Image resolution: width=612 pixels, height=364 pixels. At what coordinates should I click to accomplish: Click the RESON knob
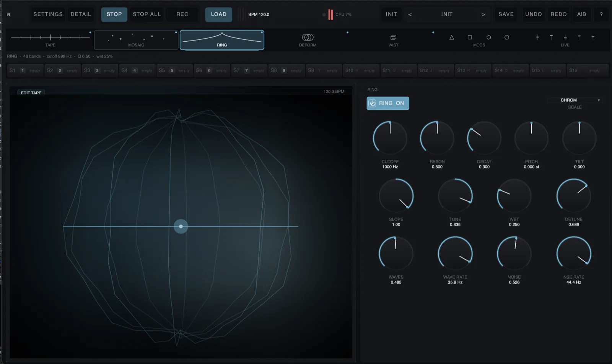pos(437,138)
